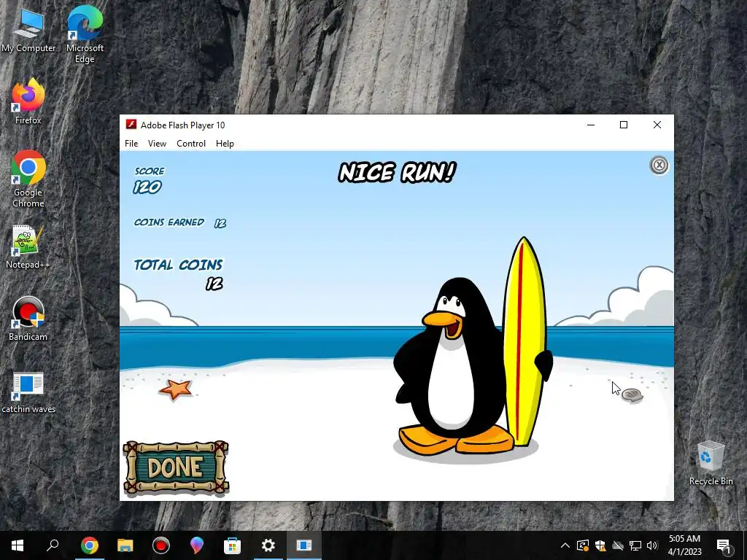Viewport: 747px width, 560px height.
Task: Click the TOTAL COINS label
Action: 178,265
